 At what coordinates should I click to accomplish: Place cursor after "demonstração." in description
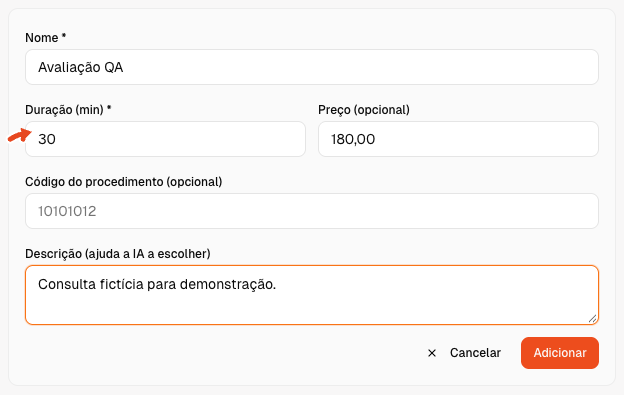[x=276, y=284]
